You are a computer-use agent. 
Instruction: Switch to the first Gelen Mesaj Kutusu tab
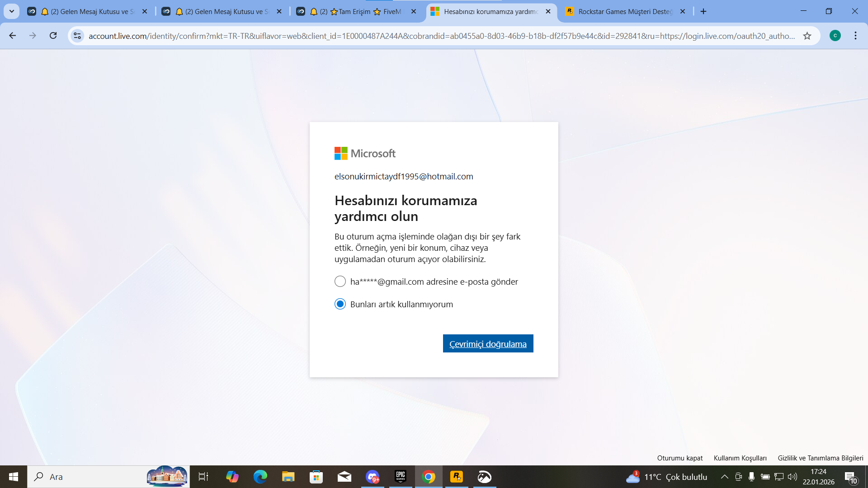pyautogui.click(x=88, y=12)
